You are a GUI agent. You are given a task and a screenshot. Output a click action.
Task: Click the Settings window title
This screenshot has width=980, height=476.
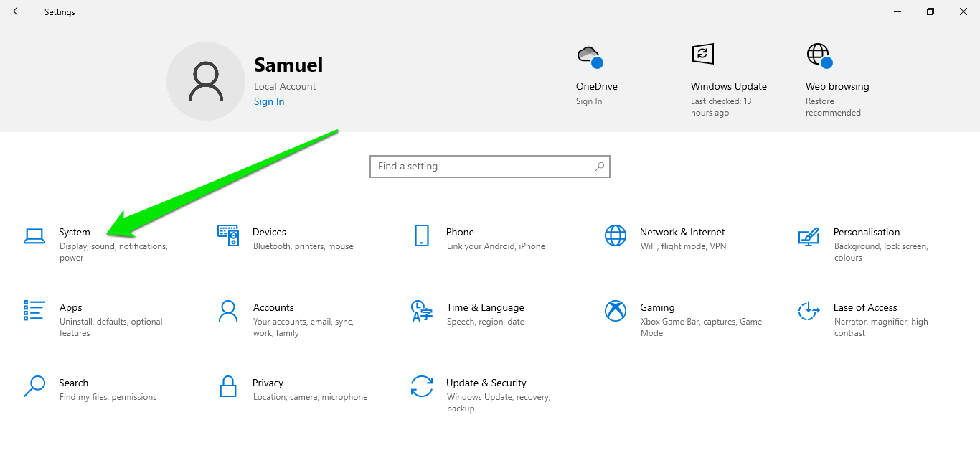point(60,12)
